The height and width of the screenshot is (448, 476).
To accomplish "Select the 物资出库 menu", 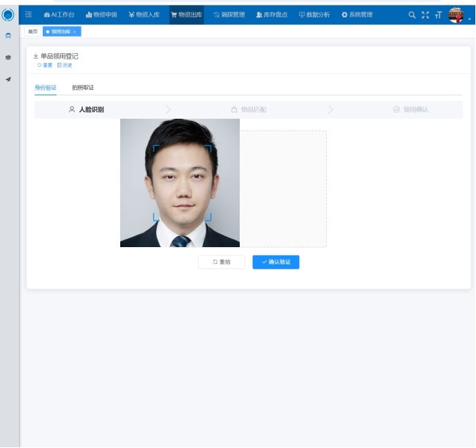I will pos(187,14).
